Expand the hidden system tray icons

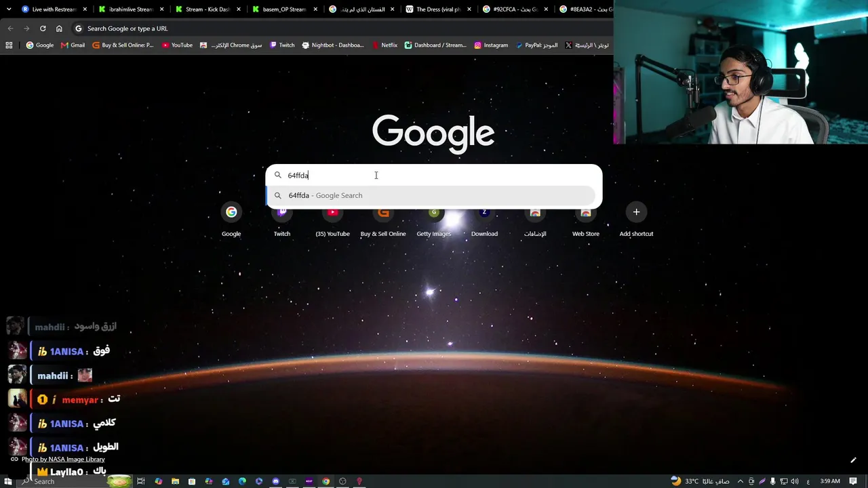coord(741,481)
